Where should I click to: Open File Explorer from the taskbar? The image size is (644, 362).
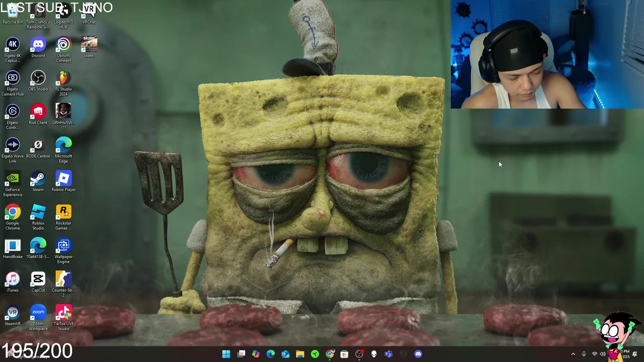pyautogui.click(x=300, y=354)
